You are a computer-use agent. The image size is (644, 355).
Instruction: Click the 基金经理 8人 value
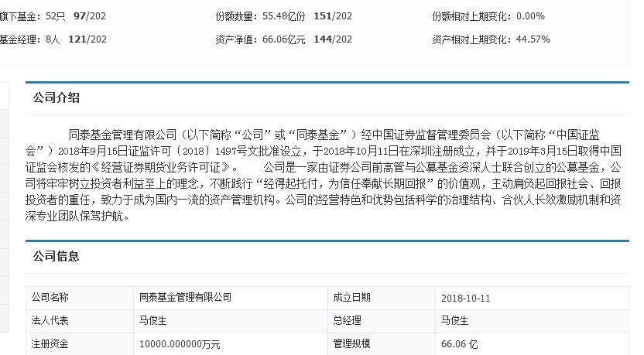point(53,39)
